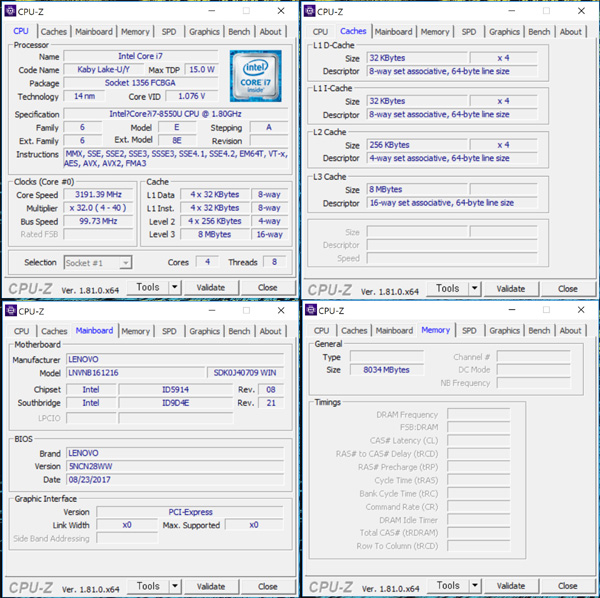This screenshot has width=600, height=598.
Task: Open the Tools dropdown arrow in Mainboard window
Action: pos(175,586)
